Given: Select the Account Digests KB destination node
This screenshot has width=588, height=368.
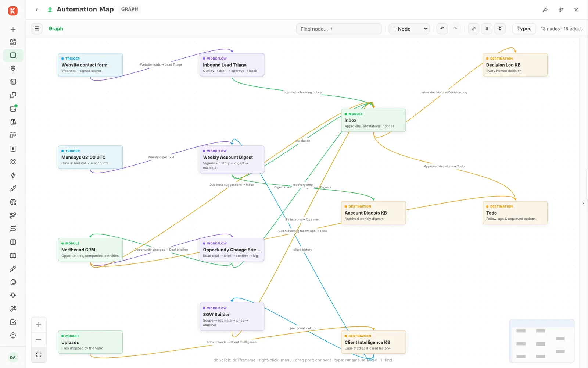Looking at the screenshot, I should 373,213.
